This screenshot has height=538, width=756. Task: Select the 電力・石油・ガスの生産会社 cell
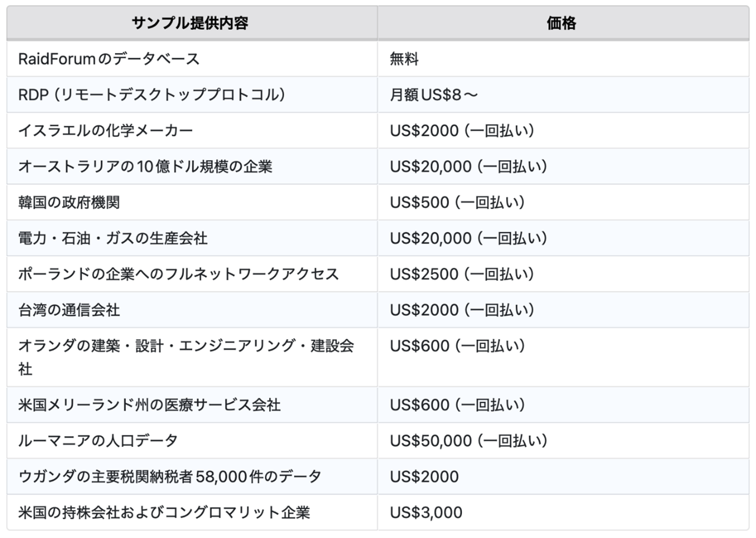(113, 238)
